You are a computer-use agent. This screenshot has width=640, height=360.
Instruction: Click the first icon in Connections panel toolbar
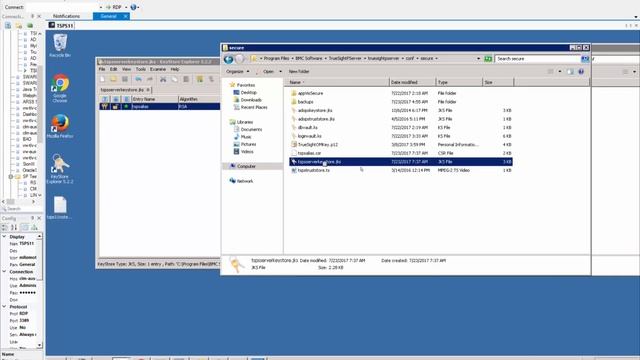point(8,25)
